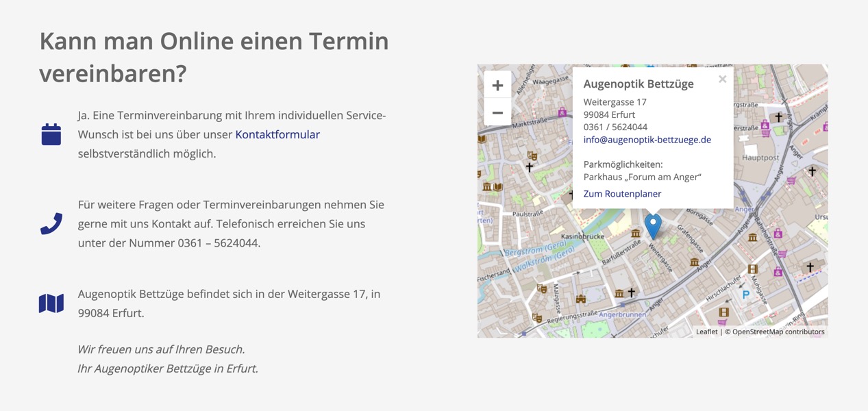Click the folded map icon beside the address
868x411 pixels.
click(x=51, y=303)
